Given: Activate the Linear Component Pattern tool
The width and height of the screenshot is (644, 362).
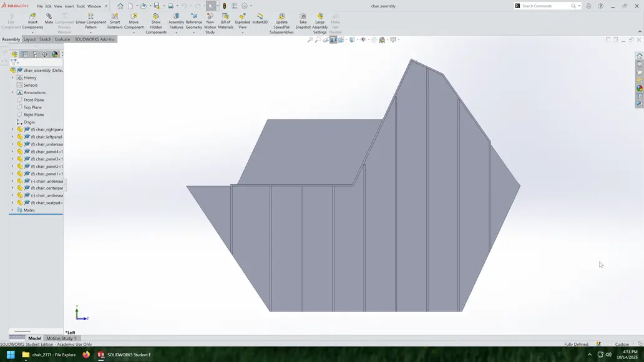Looking at the screenshot, I should click(90, 19).
